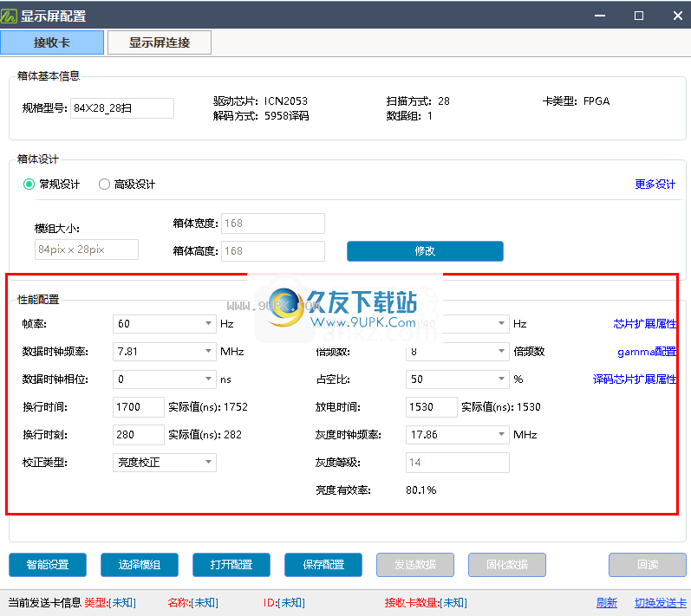691x616 pixels.
Task: Click the 箱体高度 input field
Action: [x=273, y=251]
